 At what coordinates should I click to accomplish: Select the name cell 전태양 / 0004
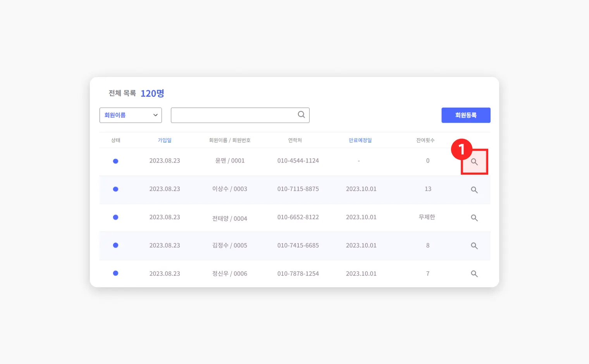click(230, 218)
